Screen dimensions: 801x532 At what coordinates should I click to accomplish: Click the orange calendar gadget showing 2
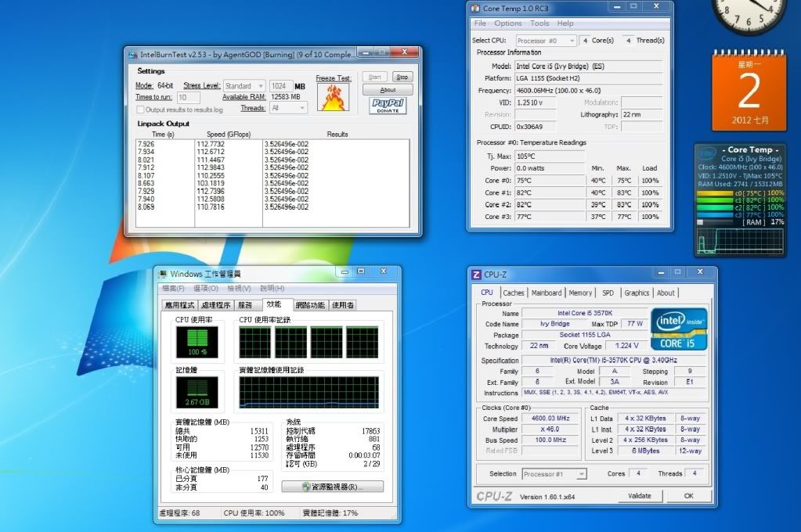coord(749,91)
